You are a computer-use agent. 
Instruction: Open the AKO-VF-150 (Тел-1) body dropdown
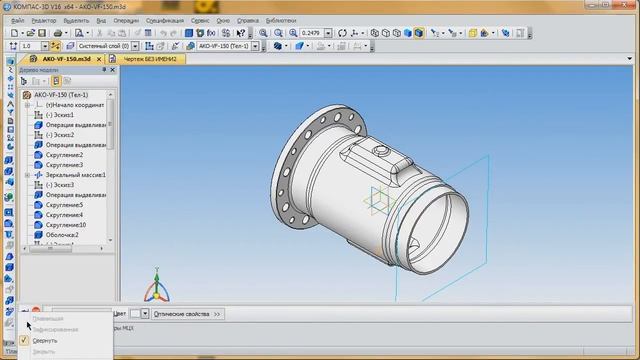coord(256,46)
